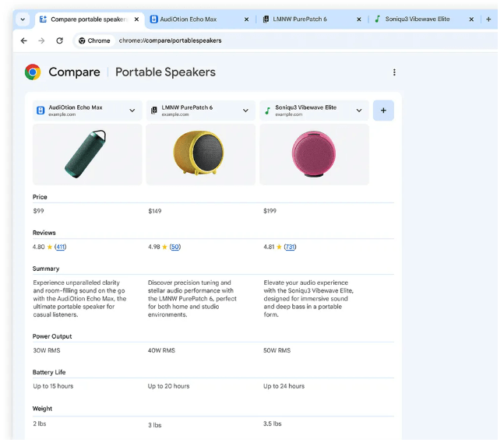
Task: Click the yellow LMNW PurePatch 6 speaker image
Action: 199,153
